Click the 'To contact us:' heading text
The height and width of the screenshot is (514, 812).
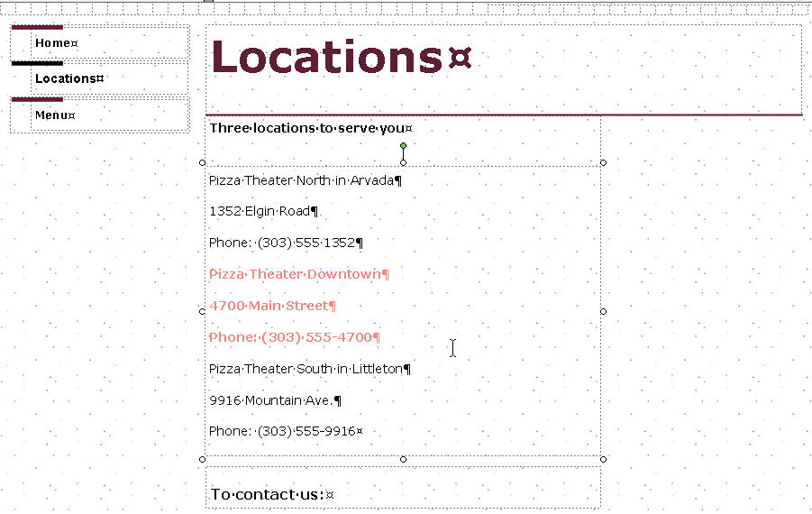(x=269, y=494)
